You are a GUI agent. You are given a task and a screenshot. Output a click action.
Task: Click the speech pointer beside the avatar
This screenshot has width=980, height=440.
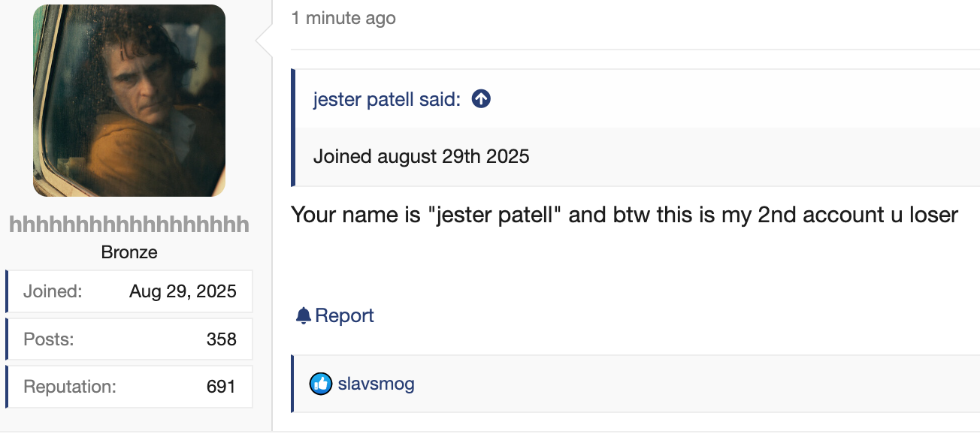click(x=264, y=42)
